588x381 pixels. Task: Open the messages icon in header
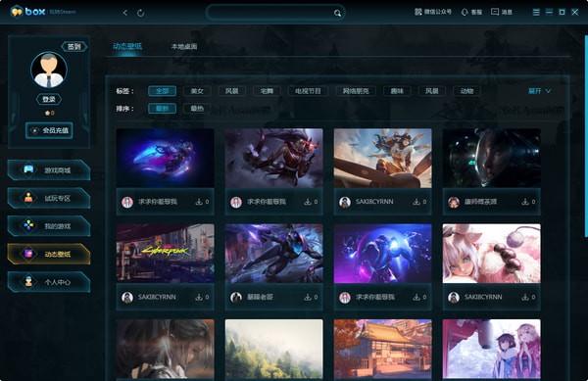coord(495,12)
